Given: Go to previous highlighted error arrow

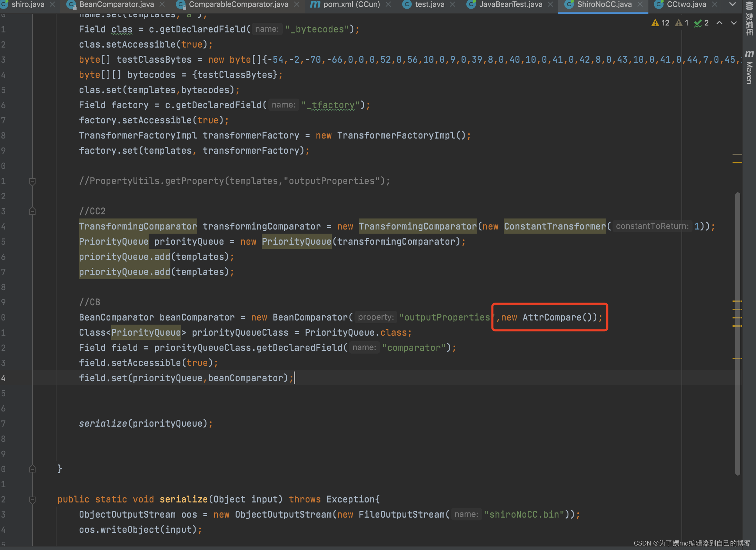Looking at the screenshot, I should tap(719, 23).
